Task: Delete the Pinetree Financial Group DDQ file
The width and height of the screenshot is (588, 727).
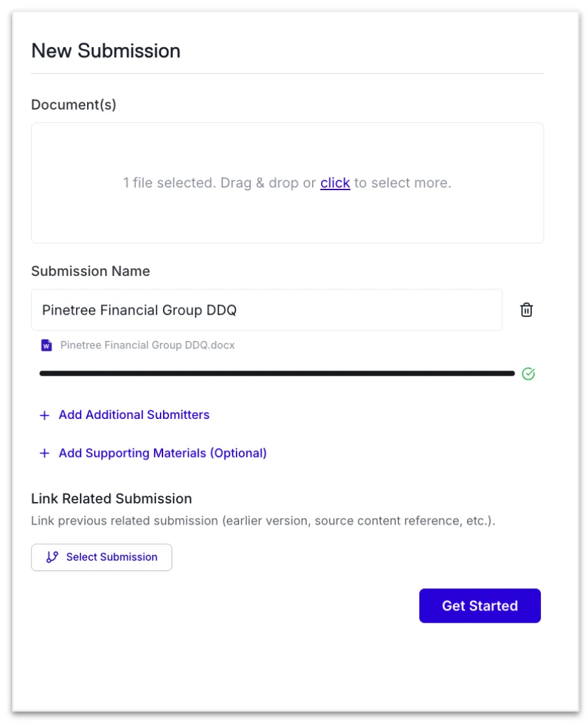Action: coord(526,310)
